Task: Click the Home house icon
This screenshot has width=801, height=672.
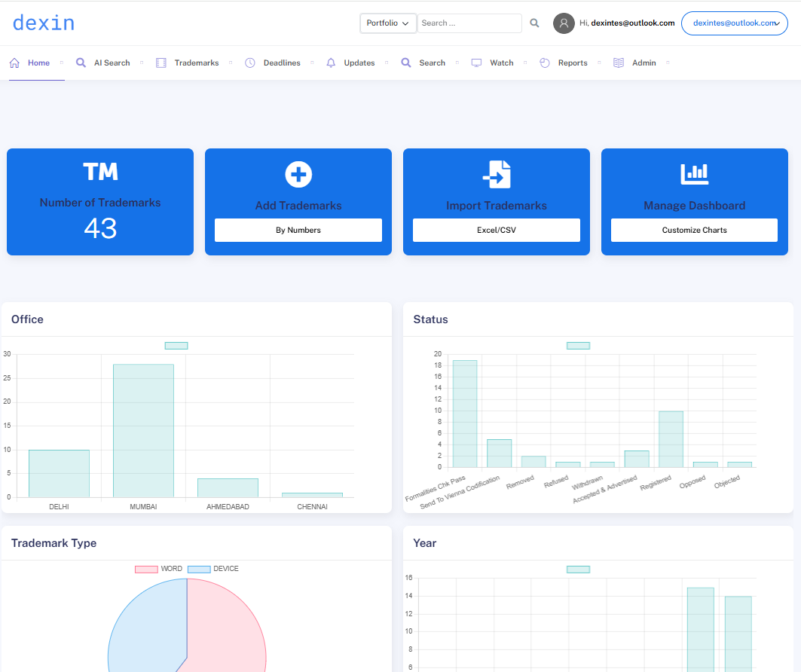Action: coord(14,63)
